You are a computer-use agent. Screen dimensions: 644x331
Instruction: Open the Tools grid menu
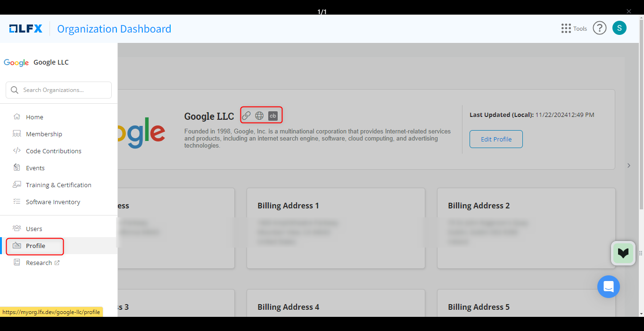click(x=573, y=28)
